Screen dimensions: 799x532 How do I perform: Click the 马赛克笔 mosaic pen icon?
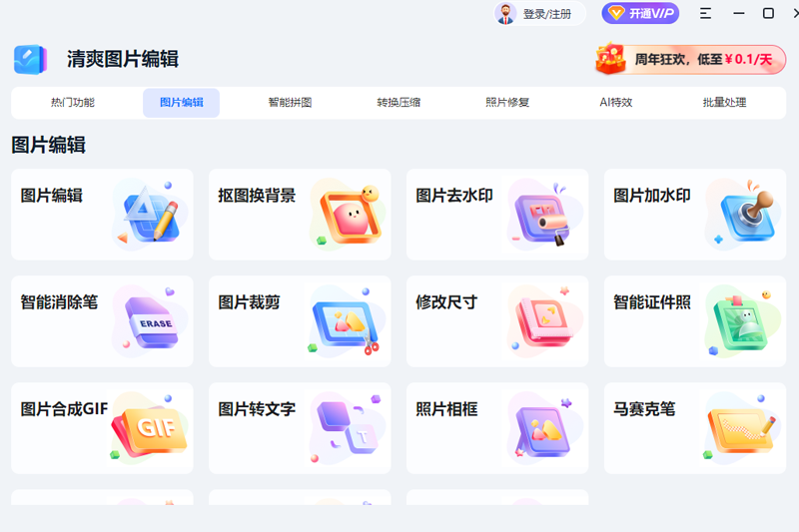(x=743, y=428)
